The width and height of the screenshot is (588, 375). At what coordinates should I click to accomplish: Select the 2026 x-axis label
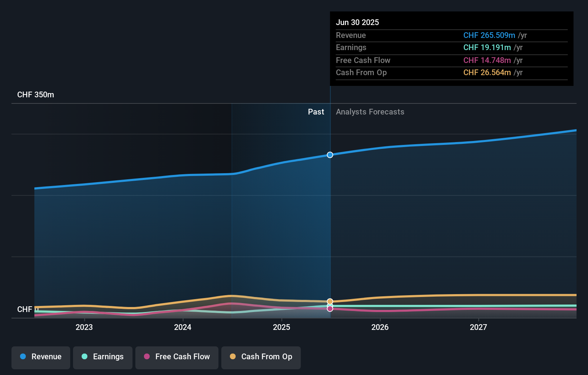pyautogui.click(x=380, y=327)
